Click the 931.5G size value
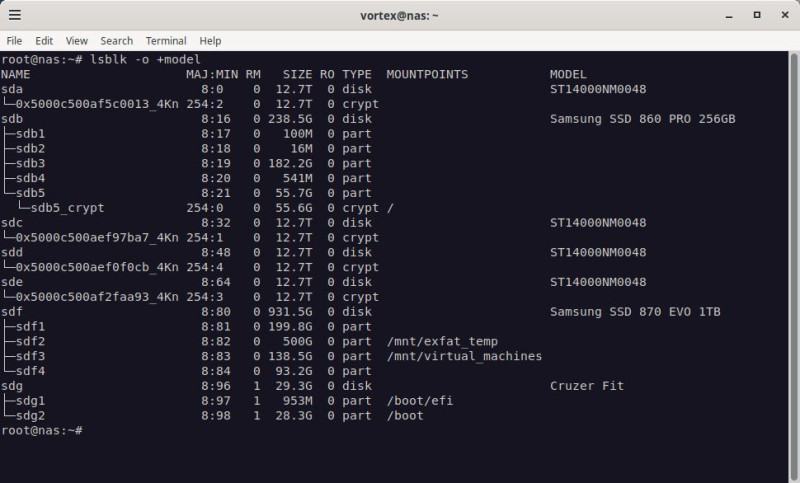Screen dimensions: 800x483 (x=290, y=311)
